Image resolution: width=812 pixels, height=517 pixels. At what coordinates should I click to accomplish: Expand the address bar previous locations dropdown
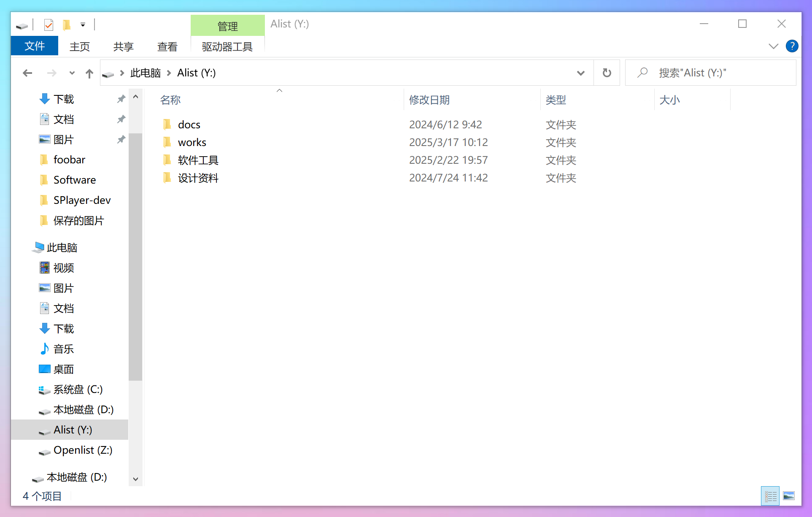coord(581,73)
